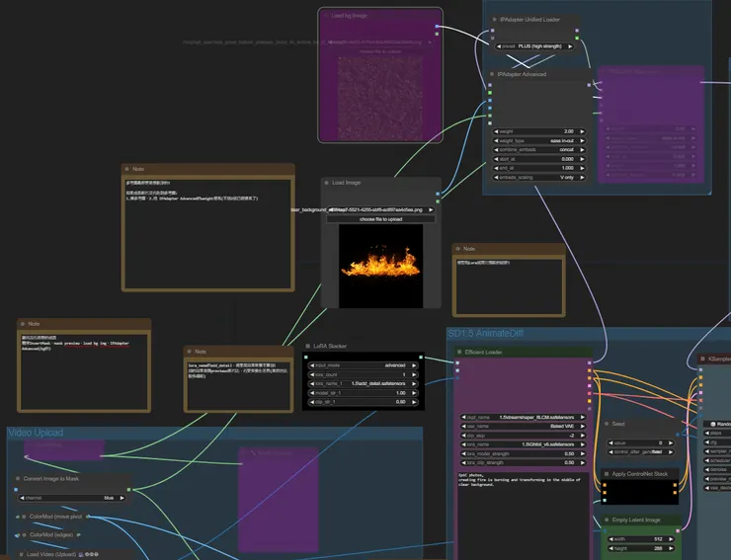Click the fire image preview in Load Image
The image size is (731, 560).
tap(381, 267)
